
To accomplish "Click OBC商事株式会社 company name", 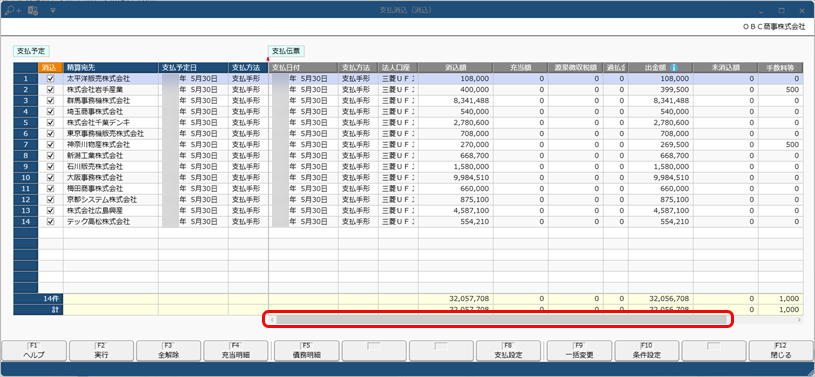I will [x=774, y=27].
